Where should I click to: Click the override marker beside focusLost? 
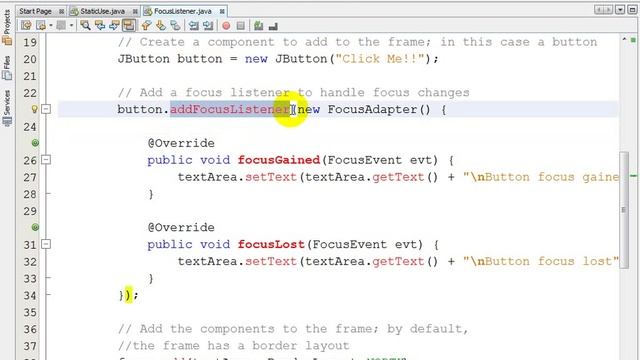point(35,227)
